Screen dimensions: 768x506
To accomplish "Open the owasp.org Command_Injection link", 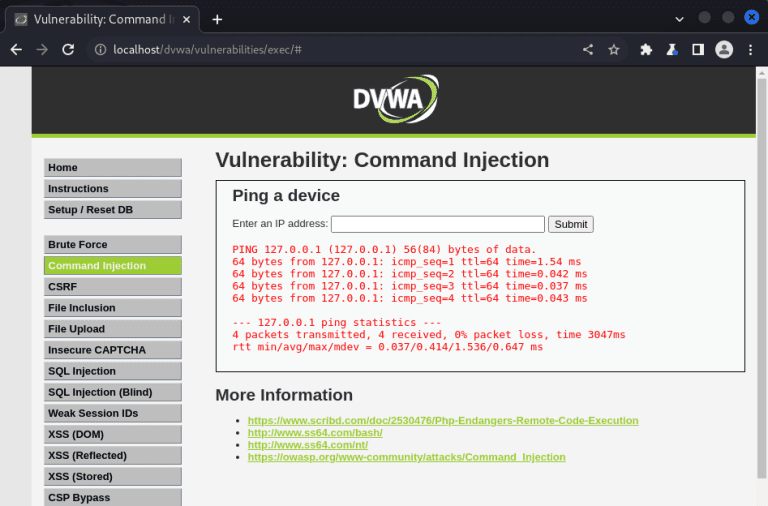I will (406, 457).
